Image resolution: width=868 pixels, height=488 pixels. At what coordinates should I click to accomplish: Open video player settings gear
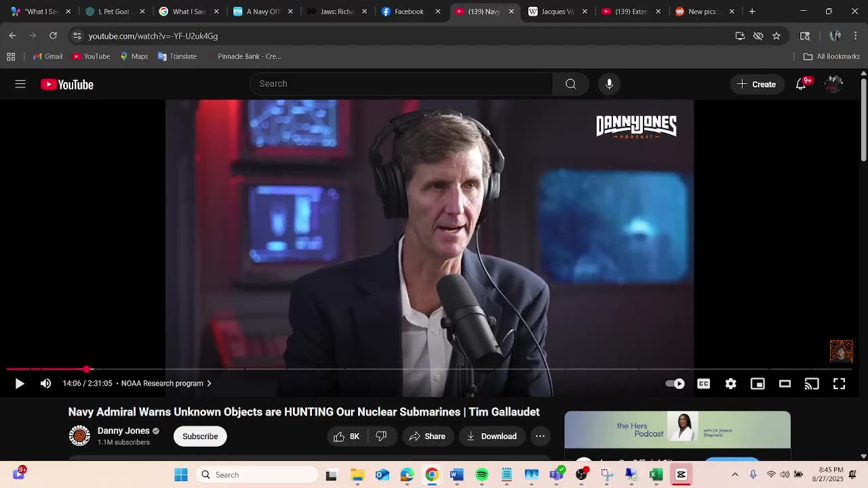730,384
